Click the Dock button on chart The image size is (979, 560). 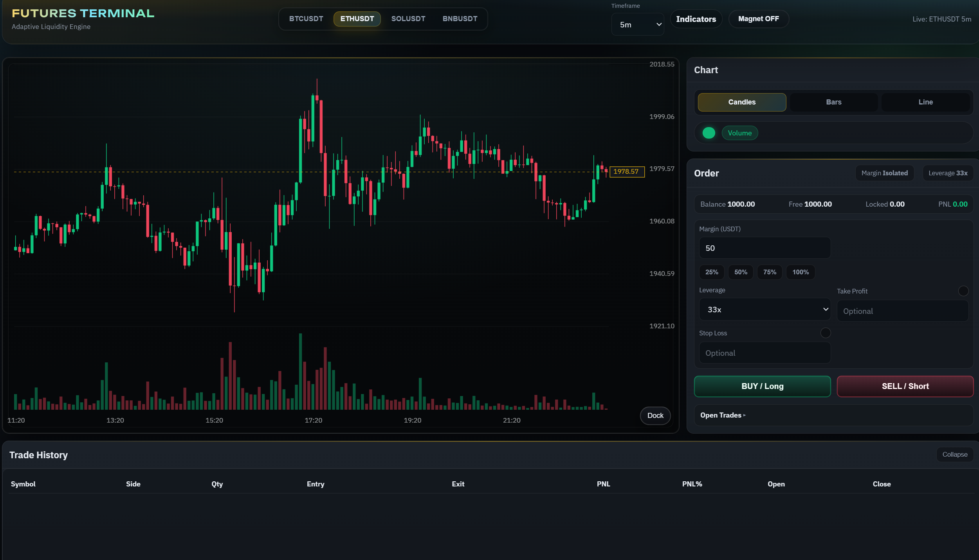click(x=655, y=415)
